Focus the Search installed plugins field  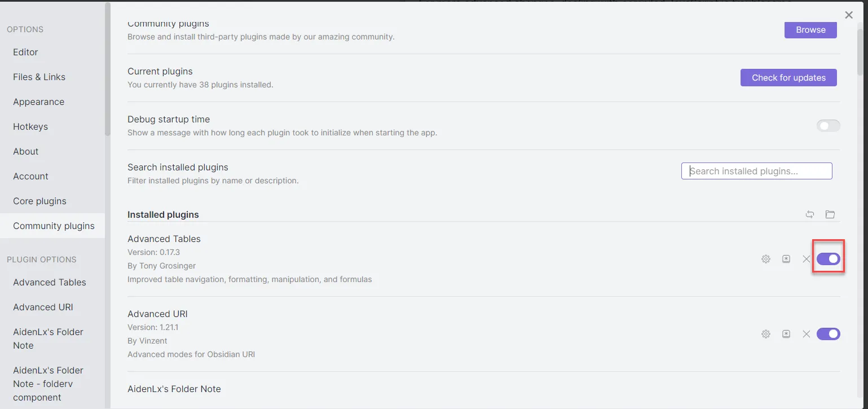[756, 171]
